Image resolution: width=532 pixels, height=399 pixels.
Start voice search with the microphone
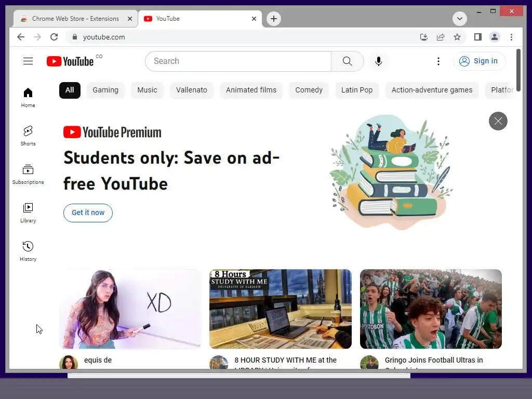[x=379, y=61]
